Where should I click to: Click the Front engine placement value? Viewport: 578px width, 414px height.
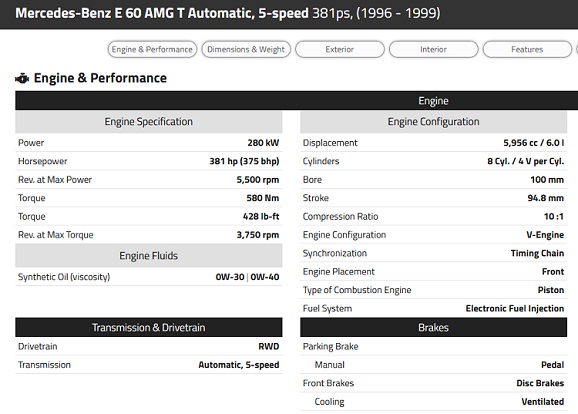coord(553,272)
